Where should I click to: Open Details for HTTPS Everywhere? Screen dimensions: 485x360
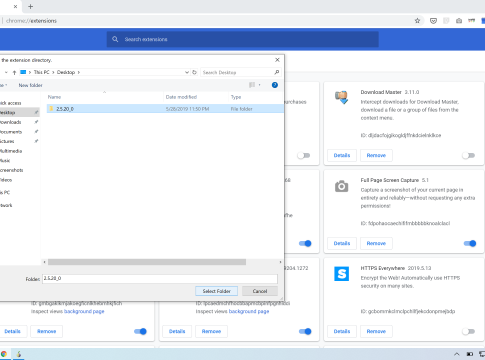click(342, 331)
